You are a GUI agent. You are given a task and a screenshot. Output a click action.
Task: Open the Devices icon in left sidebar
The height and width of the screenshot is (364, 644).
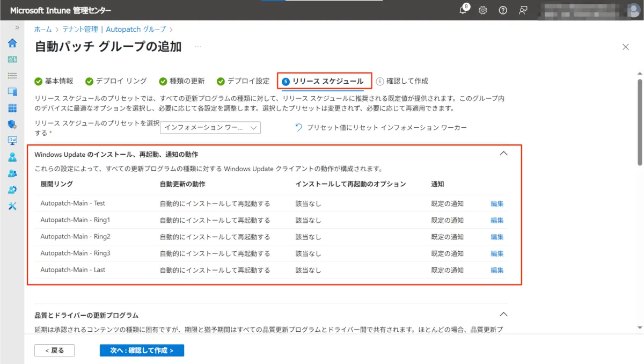point(12,92)
